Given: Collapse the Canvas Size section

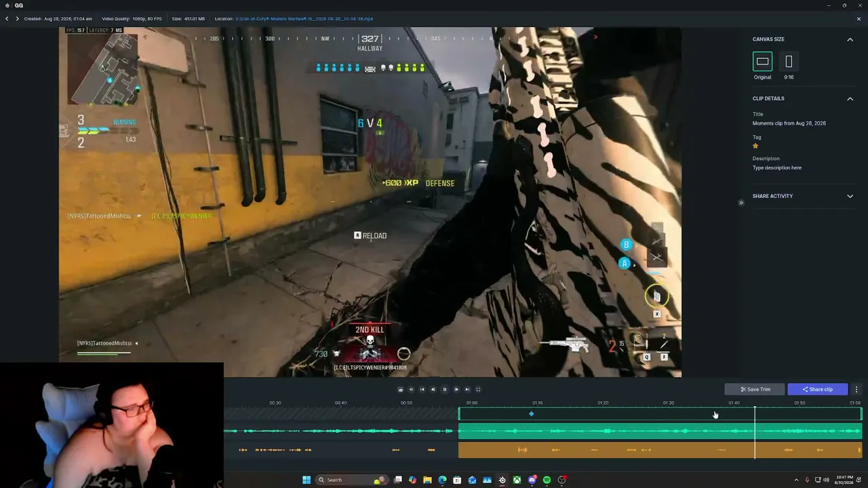Looking at the screenshot, I should click(850, 39).
